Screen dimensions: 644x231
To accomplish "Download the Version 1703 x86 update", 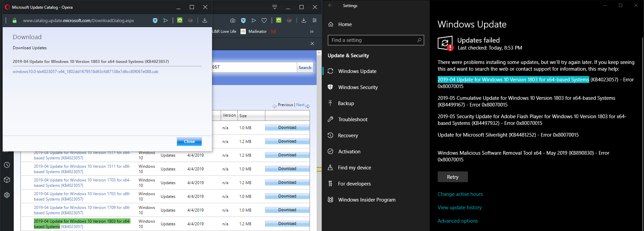I will (287, 196).
